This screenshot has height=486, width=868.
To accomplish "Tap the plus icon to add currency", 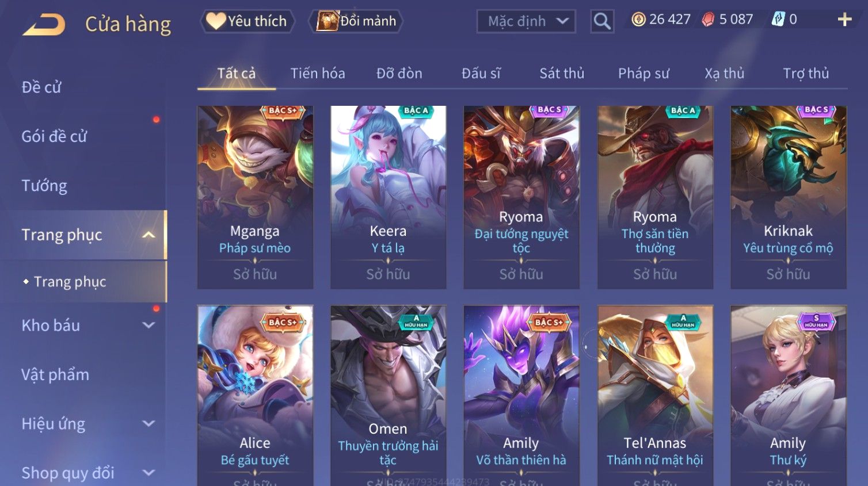I will pyautogui.click(x=844, y=20).
